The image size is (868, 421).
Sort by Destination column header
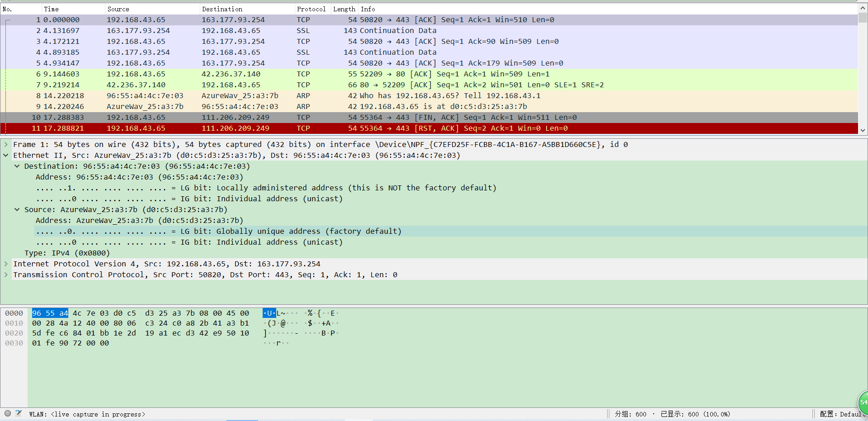click(x=247, y=9)
